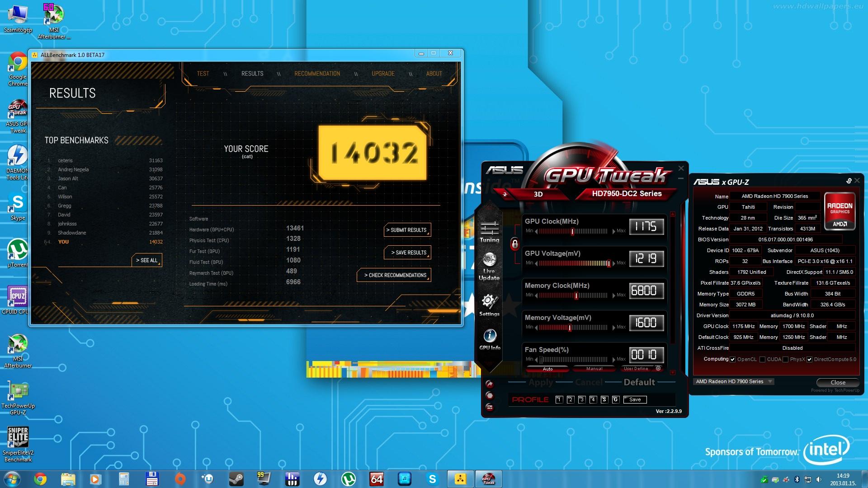Click the Memory Voltage Max increase arrow
The image size is (868, 488).
pyautogui.click(x=613, y=328)
